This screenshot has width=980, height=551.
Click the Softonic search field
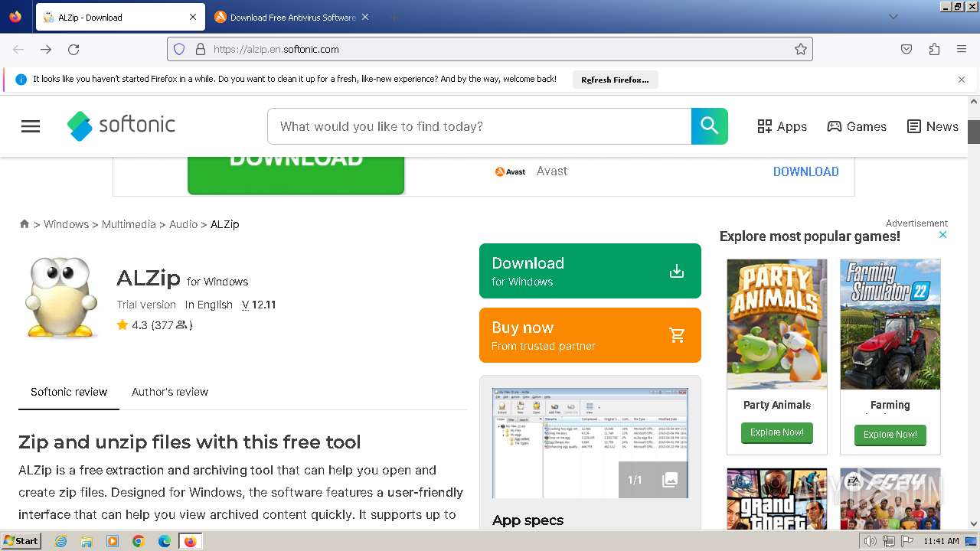click(x=479, y=126)
